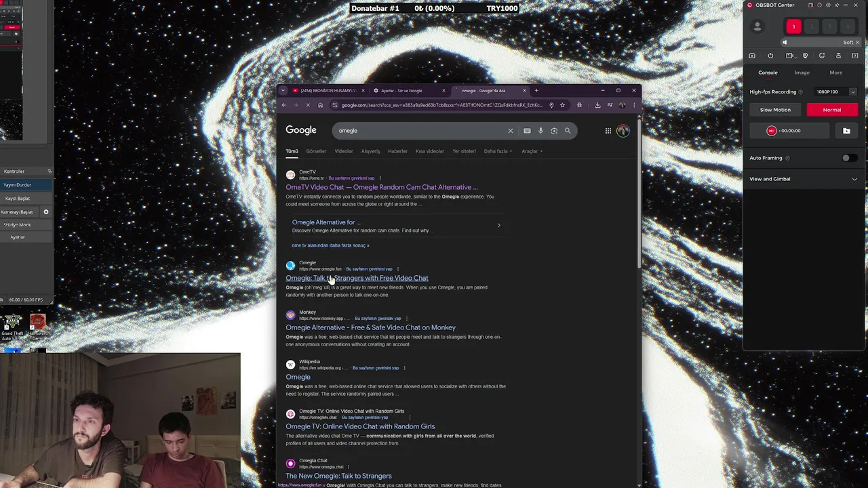The image size is (868, 488).
Task: Click the Chrome address bar URL
Action: click(441, 105)
